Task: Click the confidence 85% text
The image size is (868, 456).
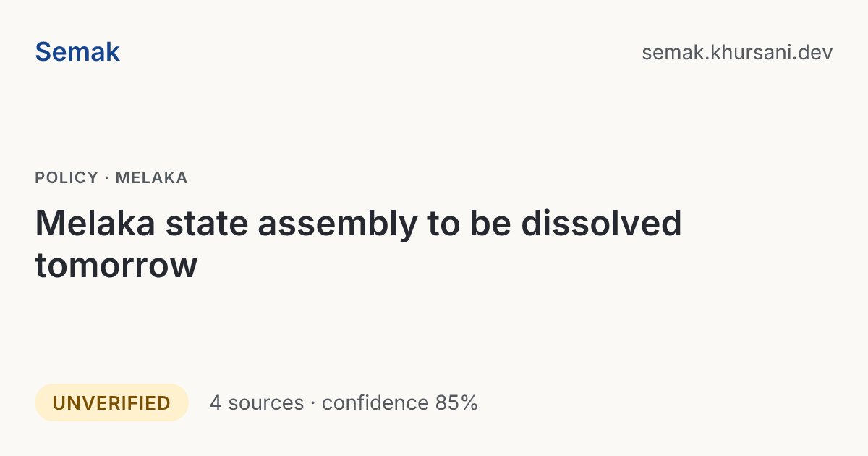Action: coord(400,403)
